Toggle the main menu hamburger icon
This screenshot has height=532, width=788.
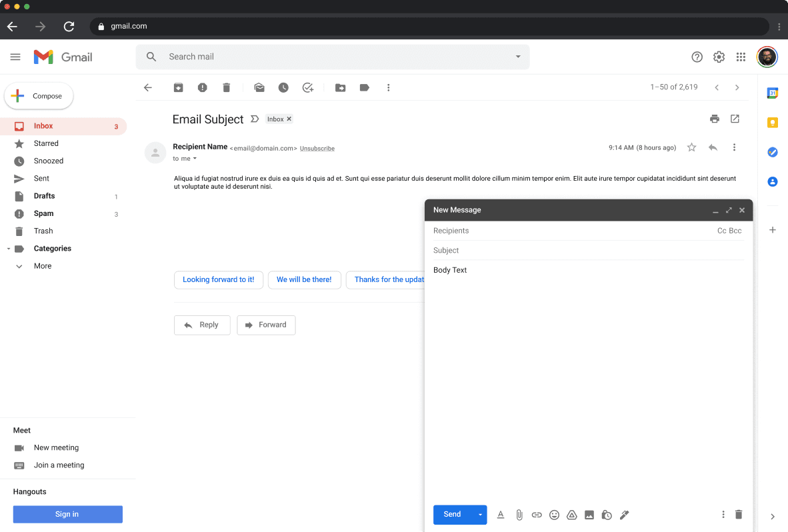tap(15, 57)
